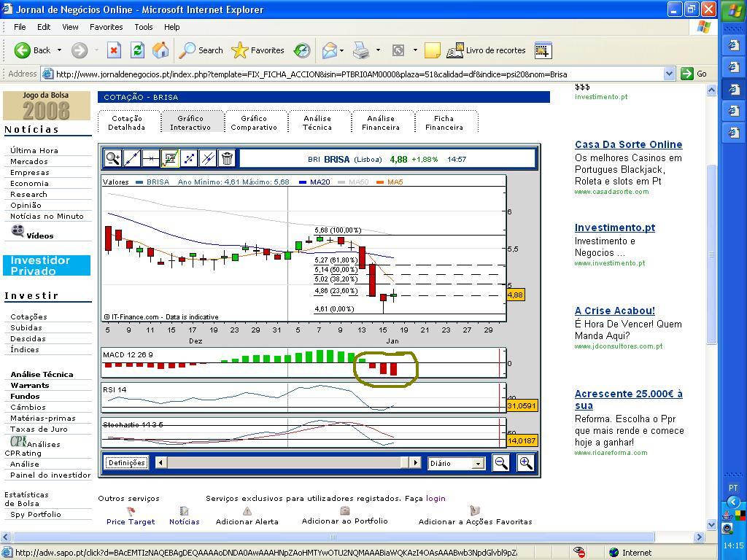Open the View menu
This screenshot has width=747, height=560.
point(70,27)
